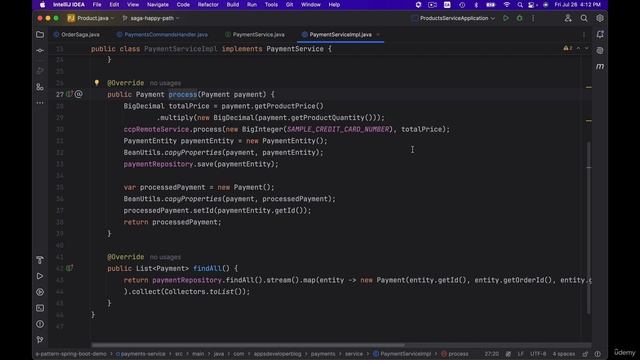Open the Project tool window folder icon
The image size is (640, 360).
(x=40, y=35)
